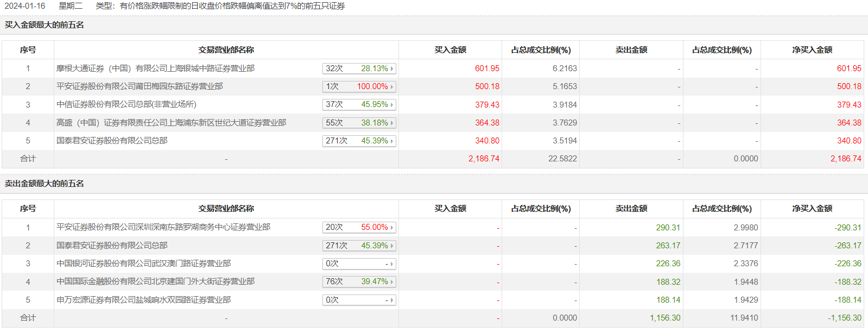
Task: Select total ratio 22.5822
Action: tap(562, 159)
